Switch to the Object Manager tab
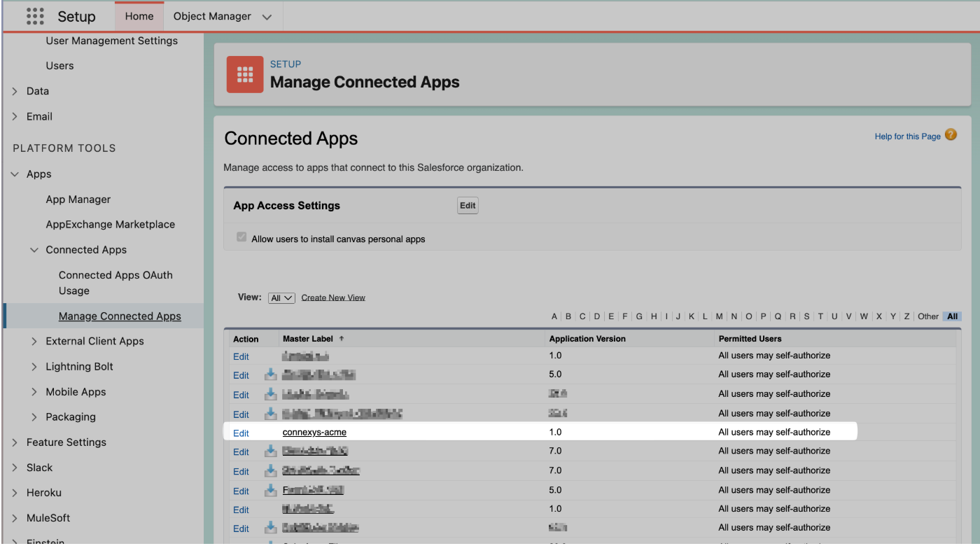Image resolution: width=980 pixels, height=546 pixels. pos(212,16)
